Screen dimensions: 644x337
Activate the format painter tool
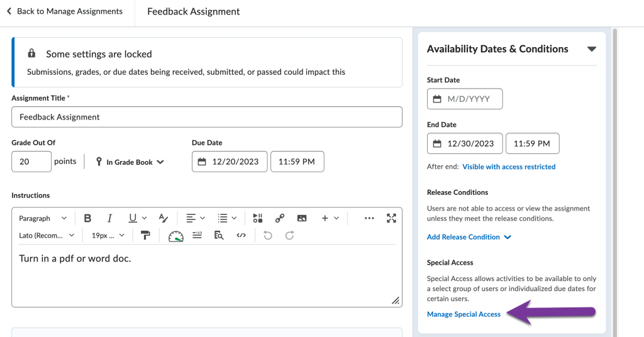pos(145,236)
